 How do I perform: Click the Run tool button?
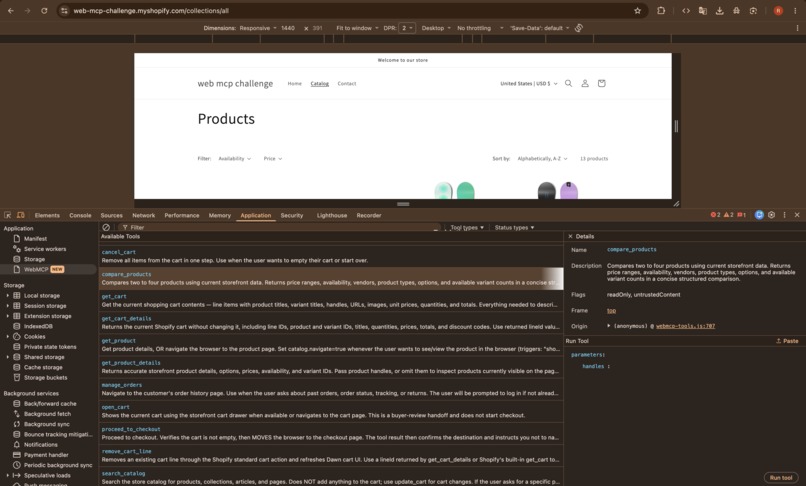(781, 478)
